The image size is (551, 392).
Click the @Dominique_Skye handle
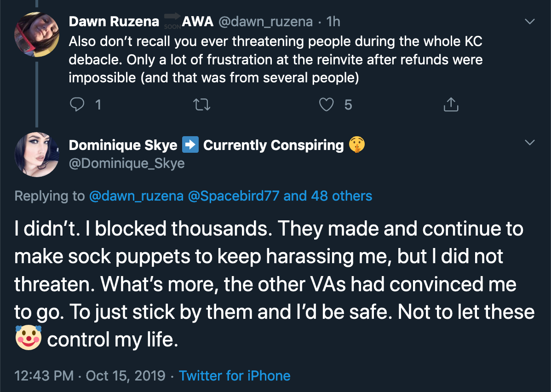(127, 163)
